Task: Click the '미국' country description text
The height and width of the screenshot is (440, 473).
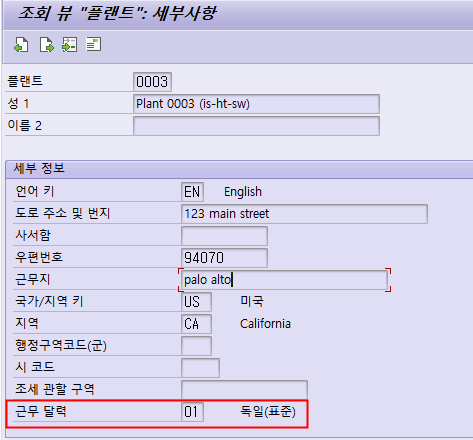Action: coord(252,301)
